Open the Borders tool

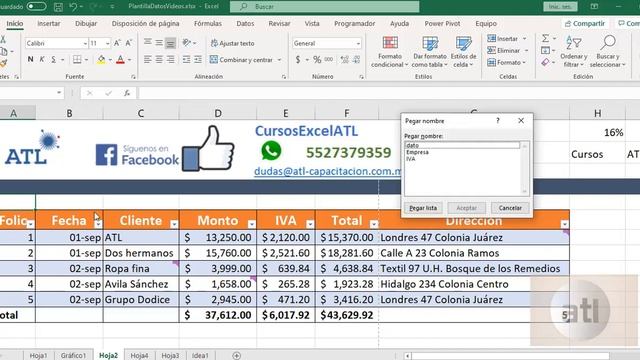coord(77,60)
